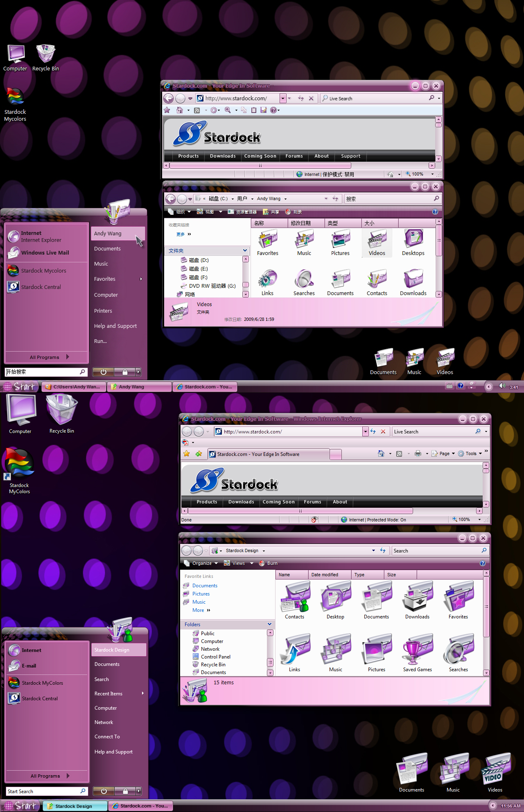
Task: Expand Recent Items submenu in bottom Start menu
Action: (x=143, y=693)
